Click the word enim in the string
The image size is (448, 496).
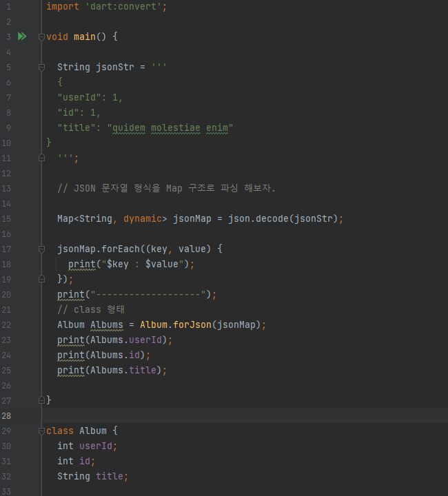pos(217,128)
